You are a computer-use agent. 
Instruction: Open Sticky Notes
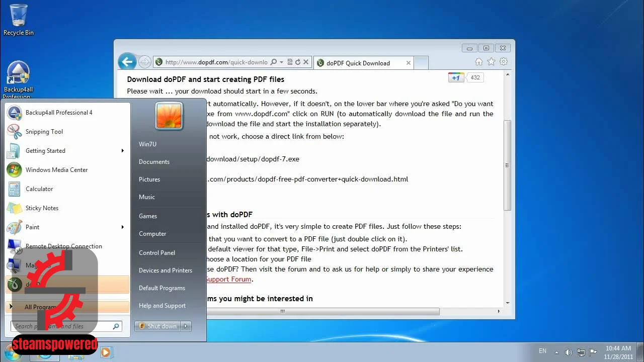tap(67, 208)
